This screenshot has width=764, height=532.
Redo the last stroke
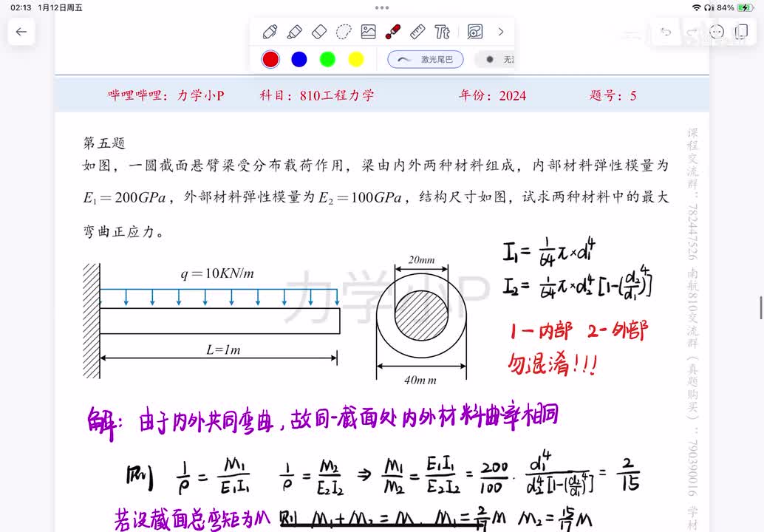point(691,33)
